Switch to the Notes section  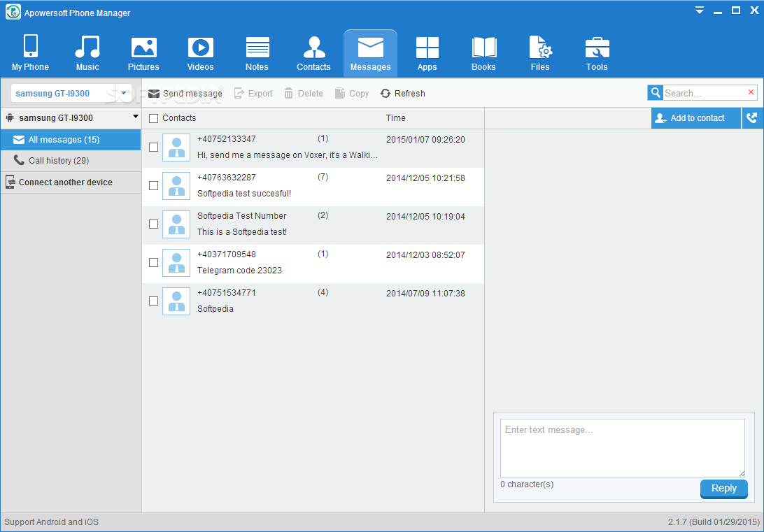(x=257, y=53)
